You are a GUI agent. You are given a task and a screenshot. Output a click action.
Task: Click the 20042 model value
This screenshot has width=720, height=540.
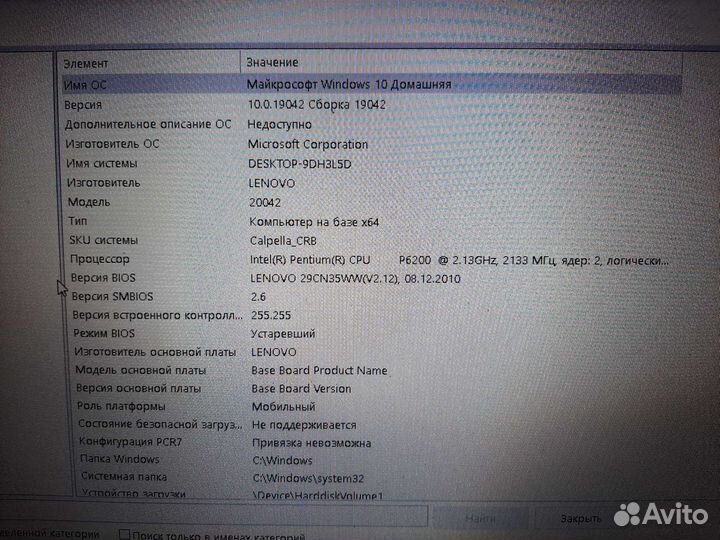tap(265, 202)
